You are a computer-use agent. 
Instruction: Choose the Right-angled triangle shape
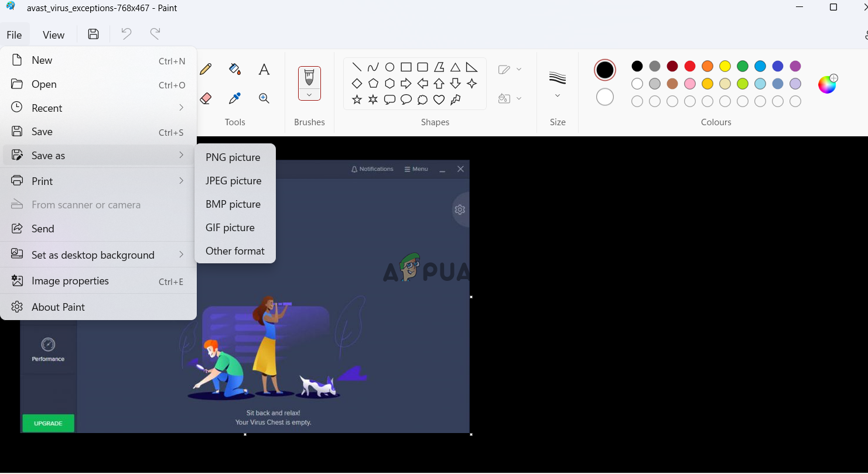471,67
